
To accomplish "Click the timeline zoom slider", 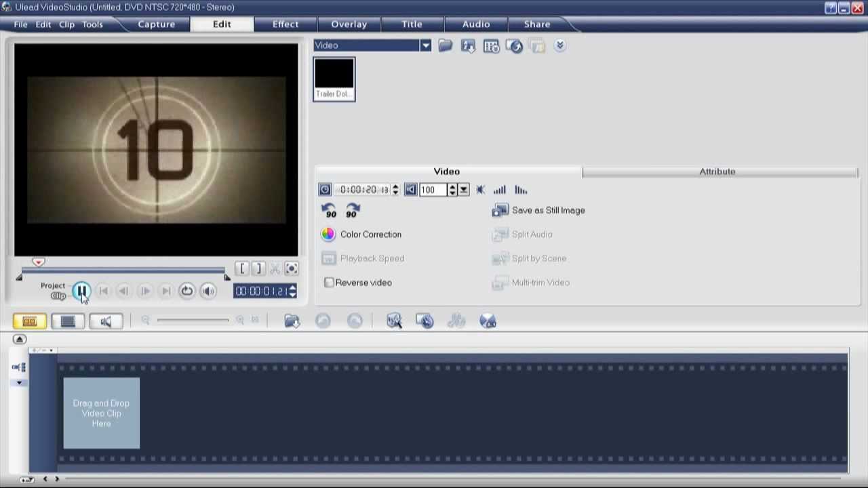I will (x=193, y=320).
